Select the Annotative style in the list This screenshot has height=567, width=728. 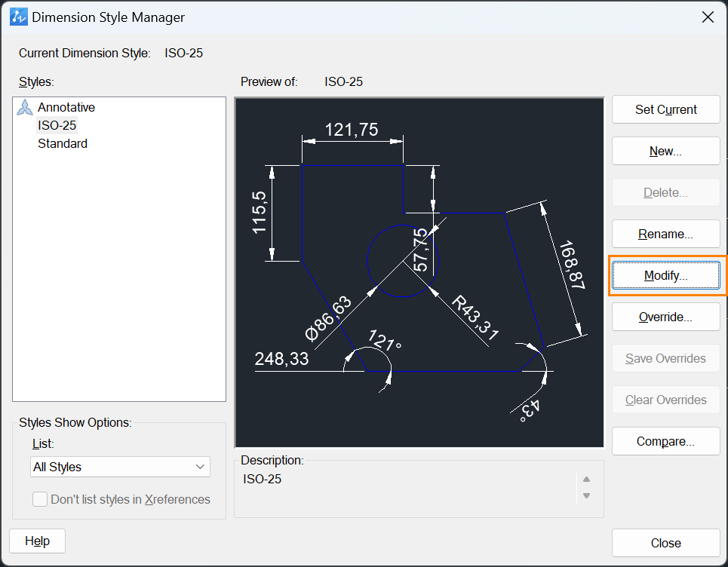point(66,107)
